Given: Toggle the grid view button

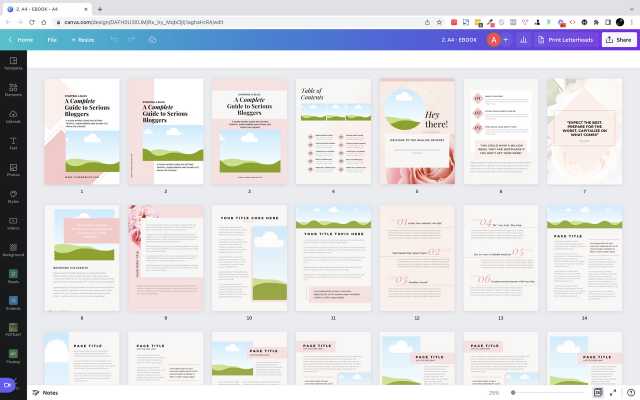Looking at the screenshot, I should [598, 392].
